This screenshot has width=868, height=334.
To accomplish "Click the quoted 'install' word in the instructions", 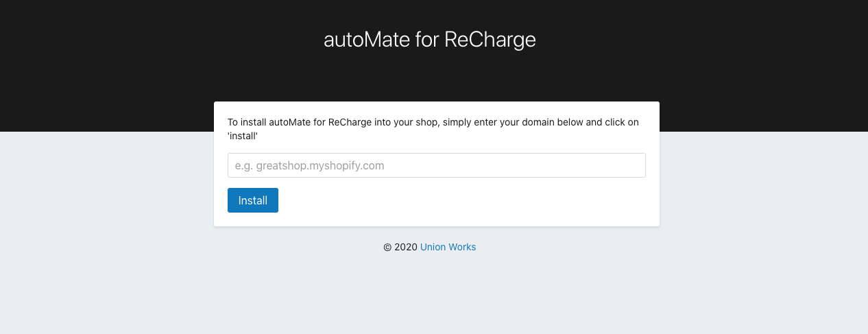I will pos(242,136).
